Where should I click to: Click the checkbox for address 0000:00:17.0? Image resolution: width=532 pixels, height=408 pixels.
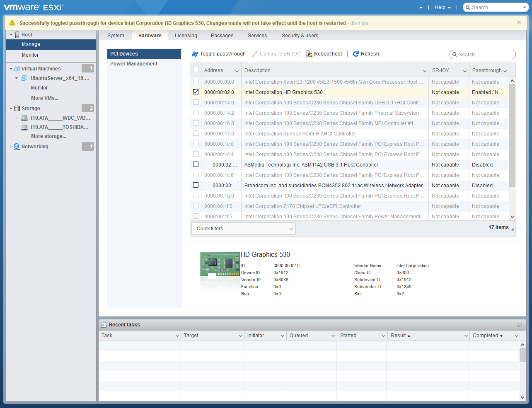[196, 133]
